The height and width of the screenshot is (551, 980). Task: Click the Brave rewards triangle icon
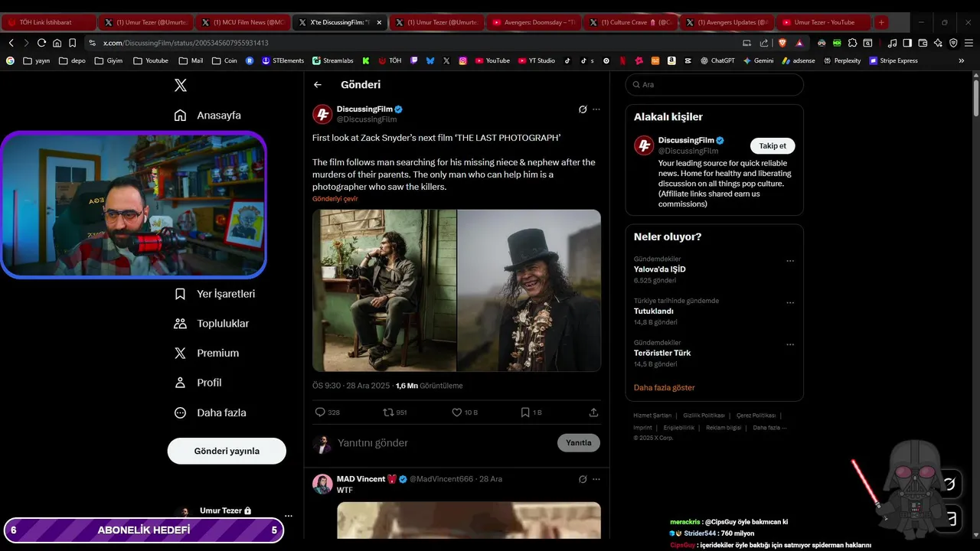point(799,43)
